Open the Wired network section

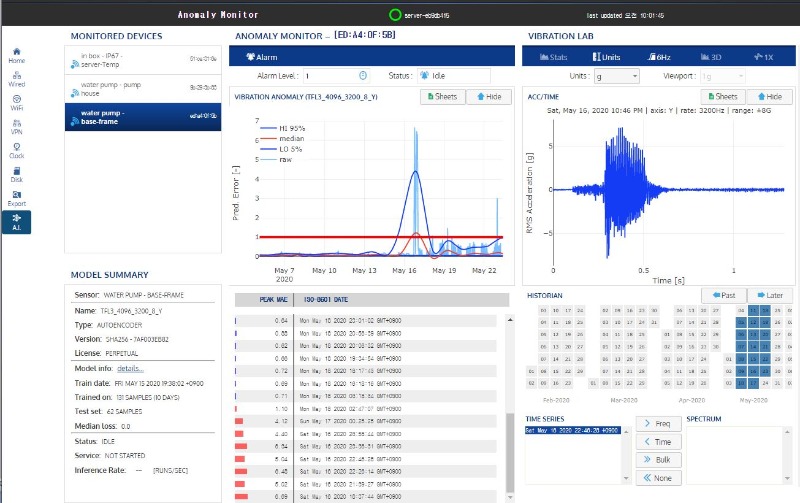(16, 79)
